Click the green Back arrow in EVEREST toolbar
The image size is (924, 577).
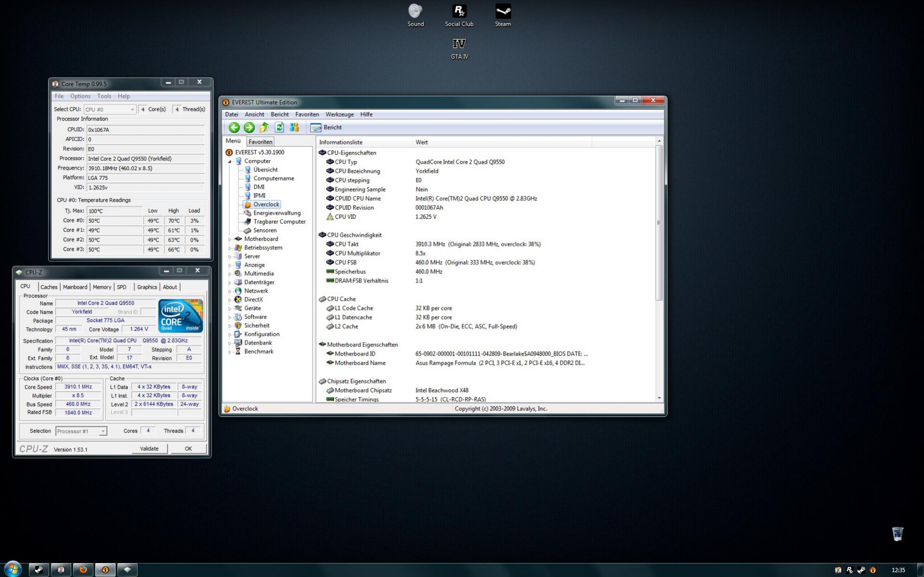tap(234, 128)
